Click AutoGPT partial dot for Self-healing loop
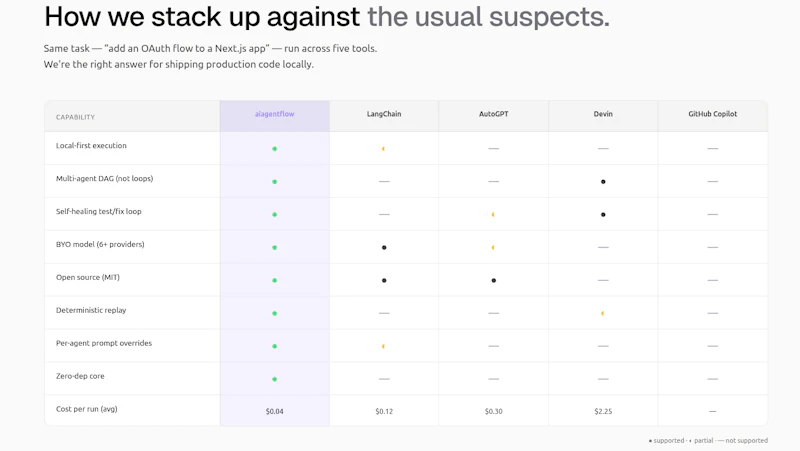Screen dimensions: 800x451 coord(493,214)
